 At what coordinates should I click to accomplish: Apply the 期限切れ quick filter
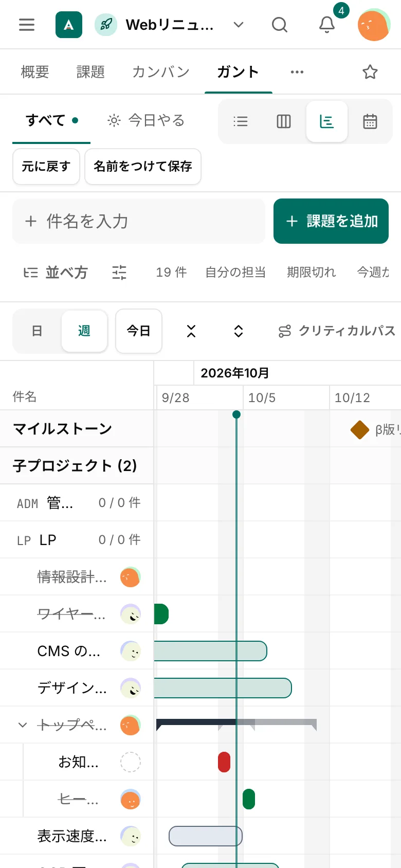click(312, 273)
